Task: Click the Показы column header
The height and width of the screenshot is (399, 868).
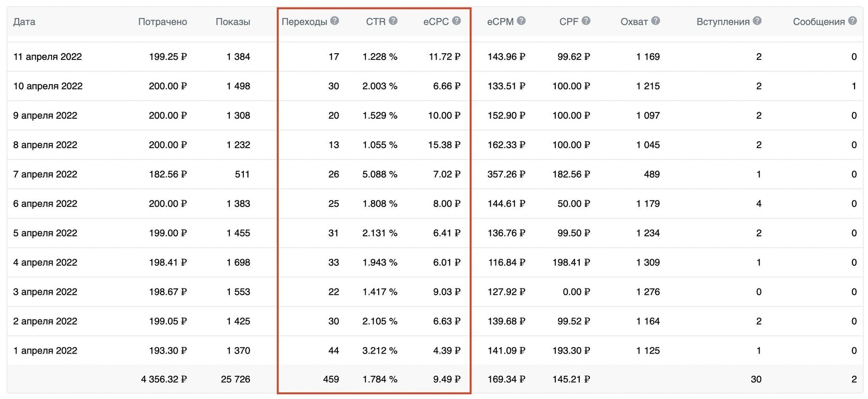Action: [233, 22]
